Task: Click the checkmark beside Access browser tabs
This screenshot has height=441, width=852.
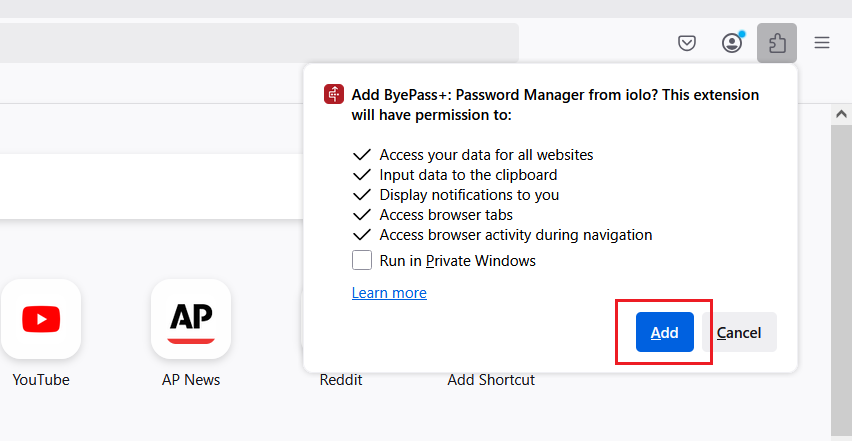Action: coord(361,215)
